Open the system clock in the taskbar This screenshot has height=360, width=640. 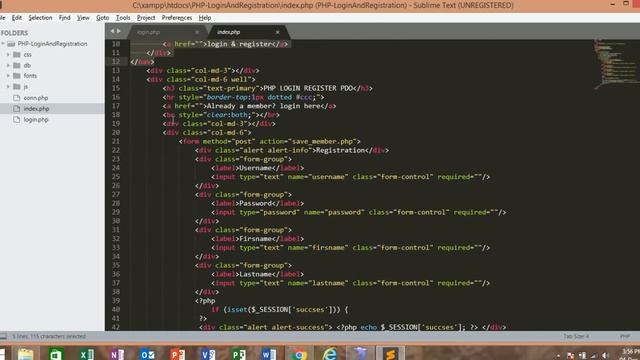[x=631, y=354]
